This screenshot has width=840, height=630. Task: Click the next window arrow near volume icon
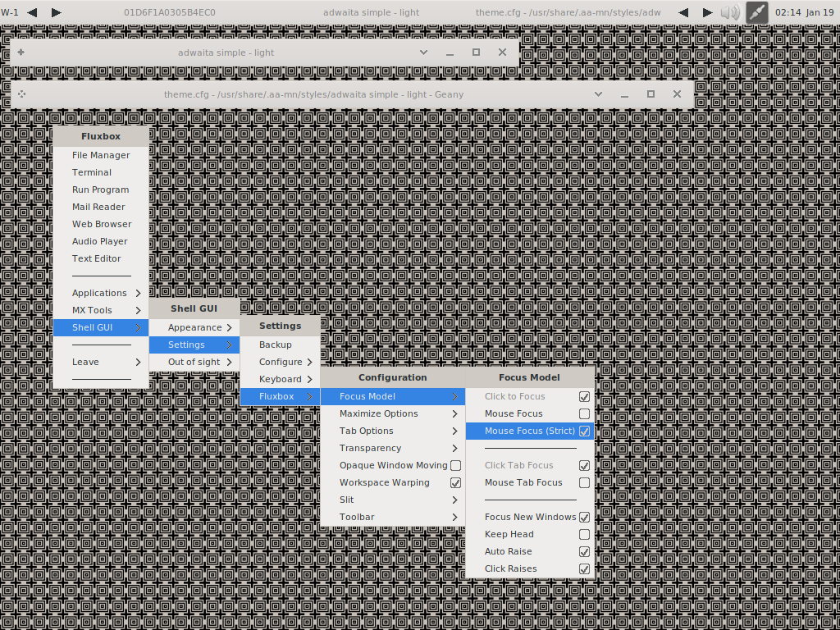[x=707, y=12]
